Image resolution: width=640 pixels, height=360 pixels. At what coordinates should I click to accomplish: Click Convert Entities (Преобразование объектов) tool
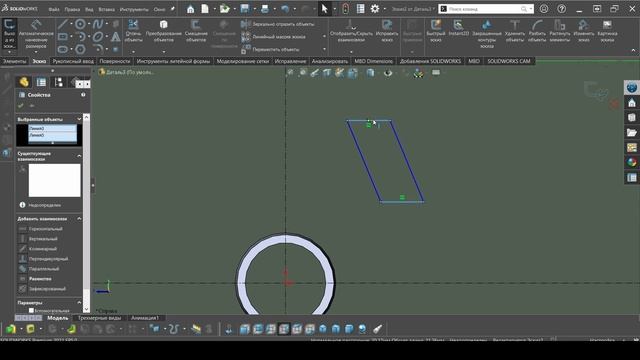164,31
